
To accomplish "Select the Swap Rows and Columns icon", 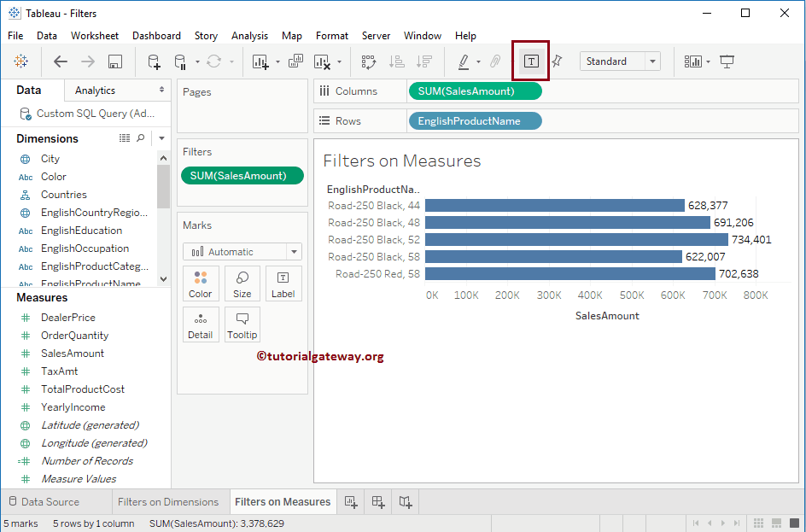I will pos(369,61).
